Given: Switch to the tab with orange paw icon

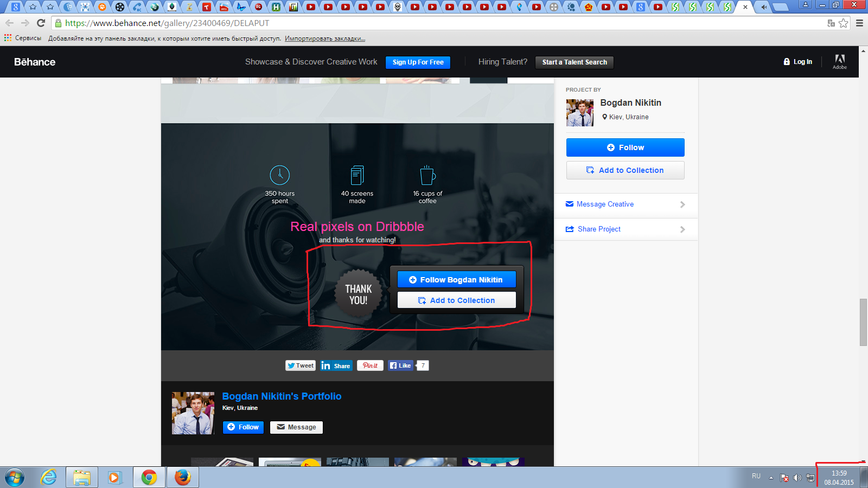Looking at the screenshot, I should click(x=102, y=7).
